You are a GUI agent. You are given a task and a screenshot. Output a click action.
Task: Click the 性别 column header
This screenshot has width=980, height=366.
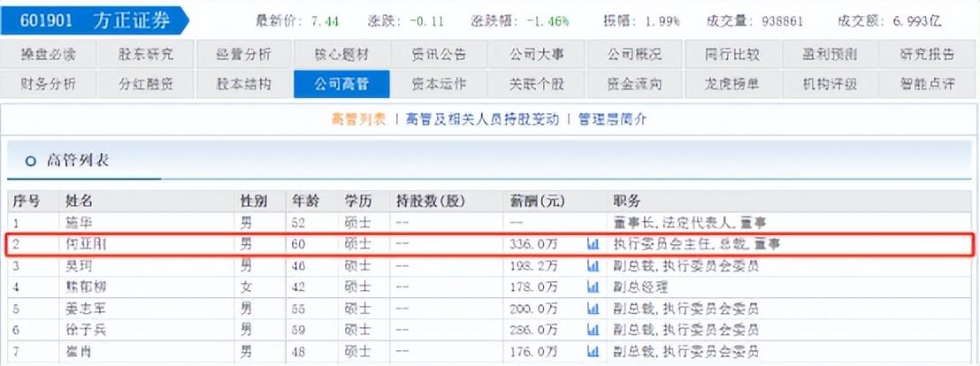(x=254, y=201)
